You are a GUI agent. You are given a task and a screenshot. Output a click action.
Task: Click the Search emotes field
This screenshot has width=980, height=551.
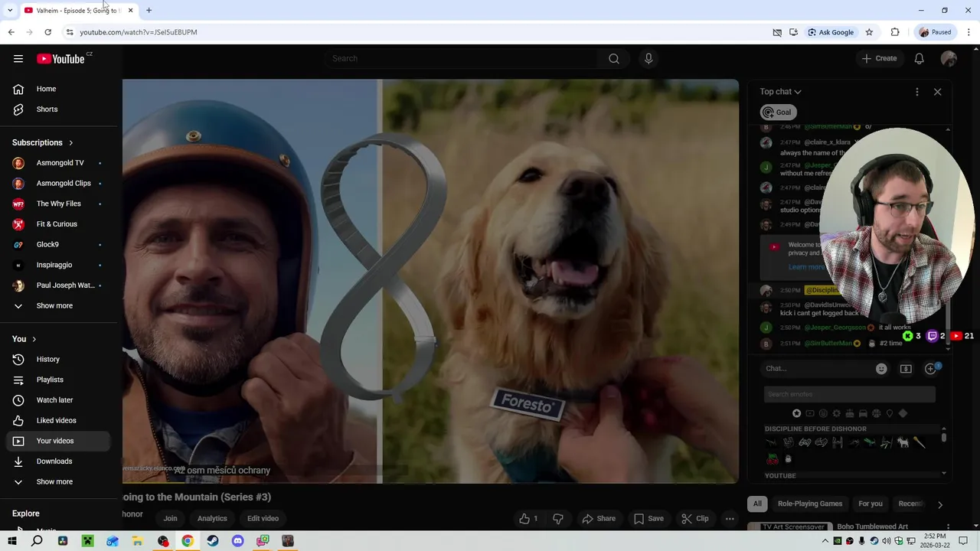coord(850,394)
